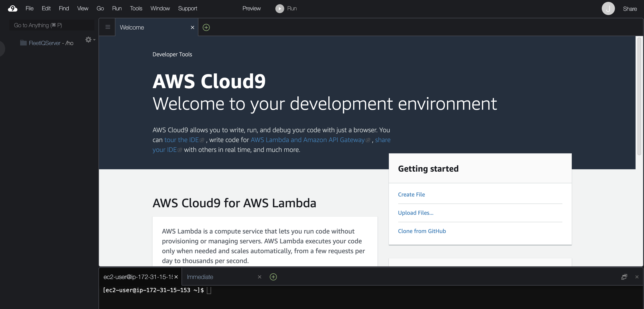Screen dimensions: 644x309
Task: Click the Upload Files... link
Action: click(x=416, y=213)
